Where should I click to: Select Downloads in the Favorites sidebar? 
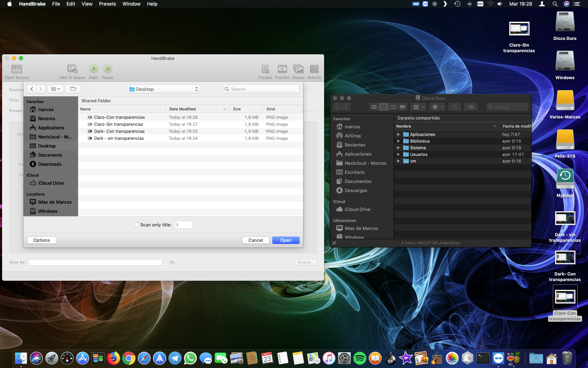(50, 164)
